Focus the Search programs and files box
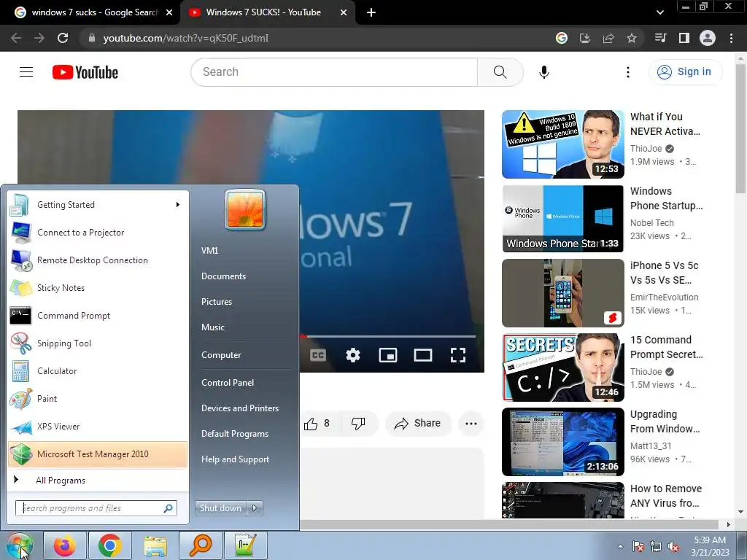 point(96,508)
